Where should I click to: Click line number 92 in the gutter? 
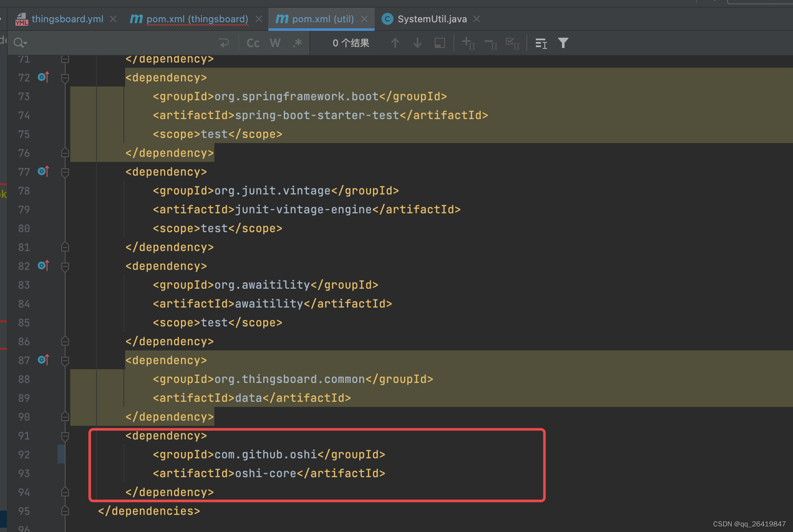[x=24, y=454]
